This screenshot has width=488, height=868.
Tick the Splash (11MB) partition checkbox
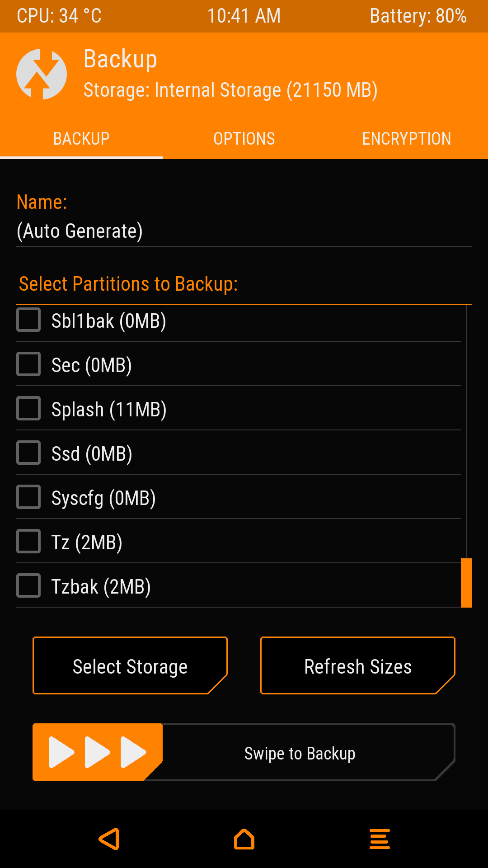click(x=28, y=409)
